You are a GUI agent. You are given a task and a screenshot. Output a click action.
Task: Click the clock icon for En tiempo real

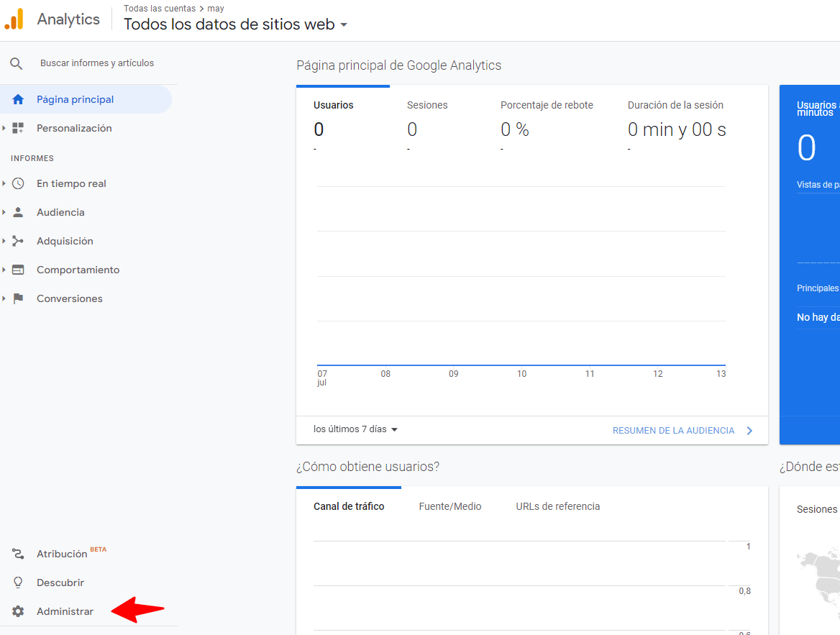[18, 183]
